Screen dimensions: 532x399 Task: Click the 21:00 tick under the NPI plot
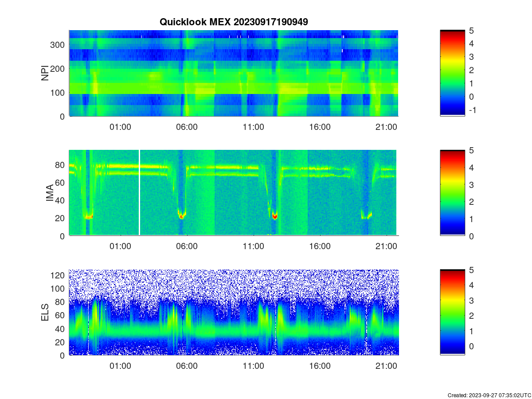[386, 127]
